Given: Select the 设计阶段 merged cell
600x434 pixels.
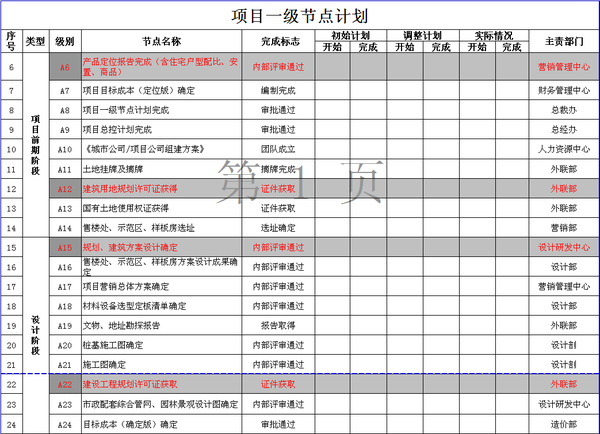Looking at the screenshot, I should coord(36,335).
